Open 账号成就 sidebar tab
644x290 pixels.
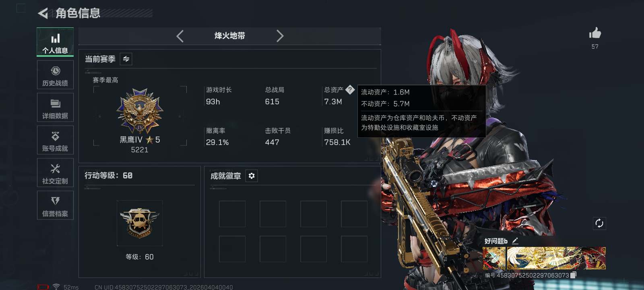pos(55,140)
